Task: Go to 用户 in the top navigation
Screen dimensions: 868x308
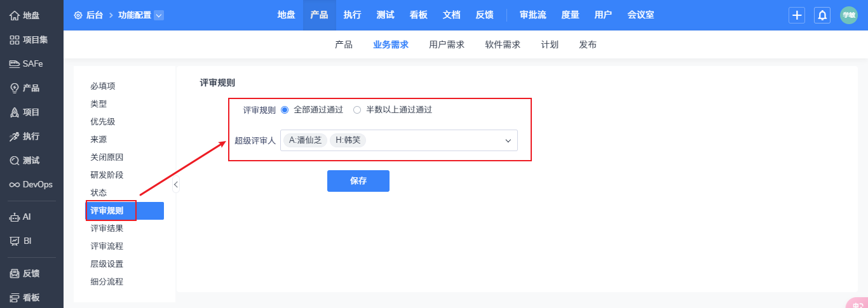Action: click(x=603, y=15)
